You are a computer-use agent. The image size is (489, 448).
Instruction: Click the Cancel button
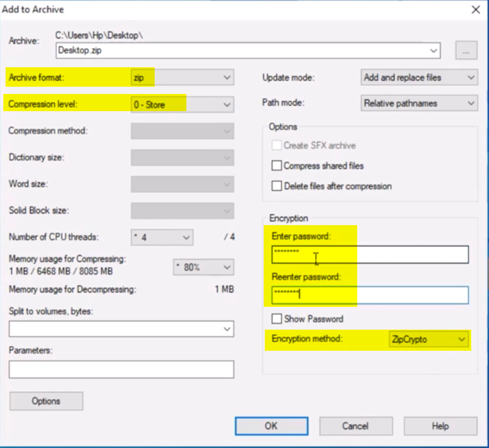pos(356,426)
